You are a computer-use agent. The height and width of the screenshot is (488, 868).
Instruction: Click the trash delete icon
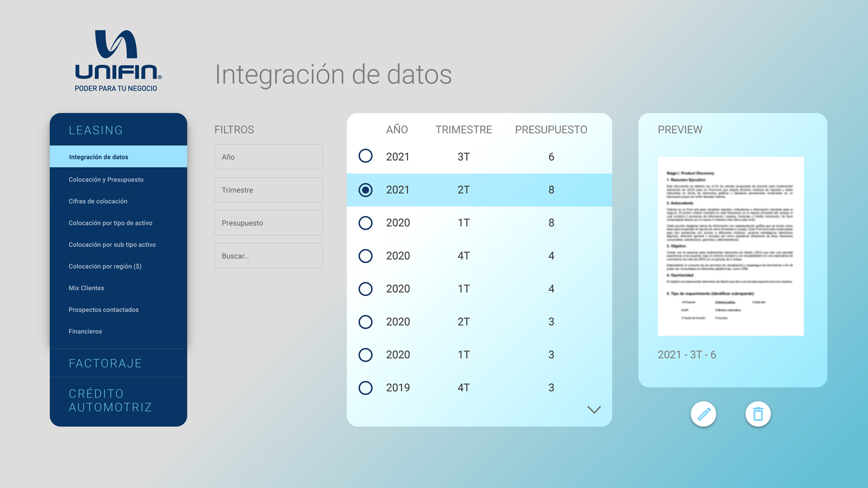[757, 414]
